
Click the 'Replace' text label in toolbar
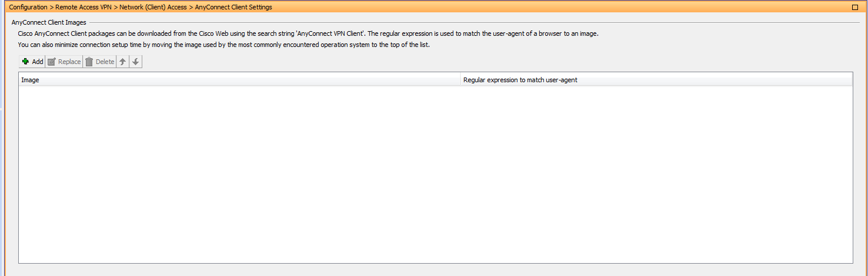(x=69, y=62)
